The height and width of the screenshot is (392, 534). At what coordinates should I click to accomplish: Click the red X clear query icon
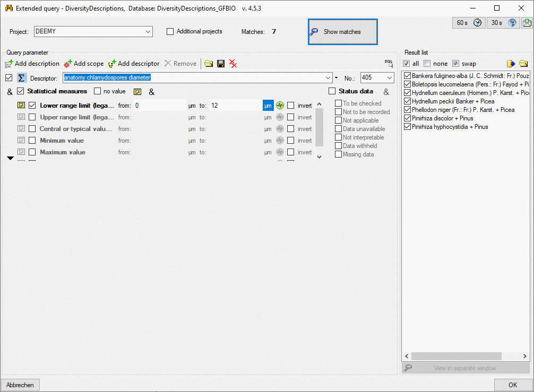pos(233,64)
